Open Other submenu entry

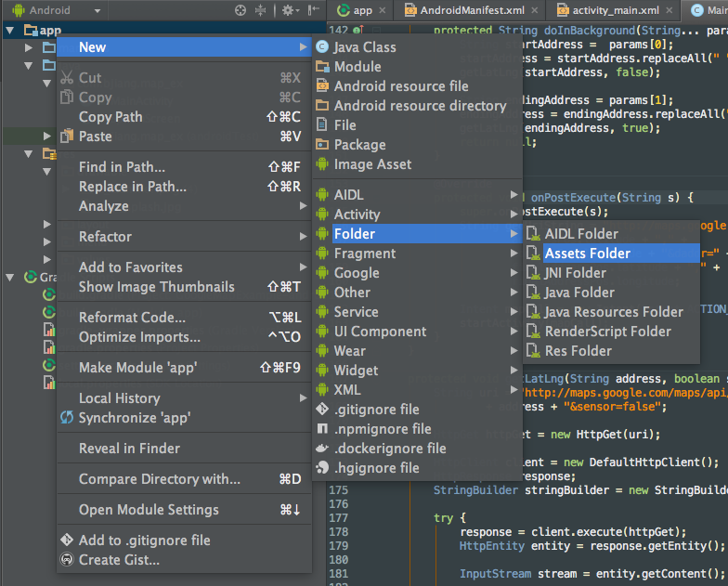click(417, 293)
